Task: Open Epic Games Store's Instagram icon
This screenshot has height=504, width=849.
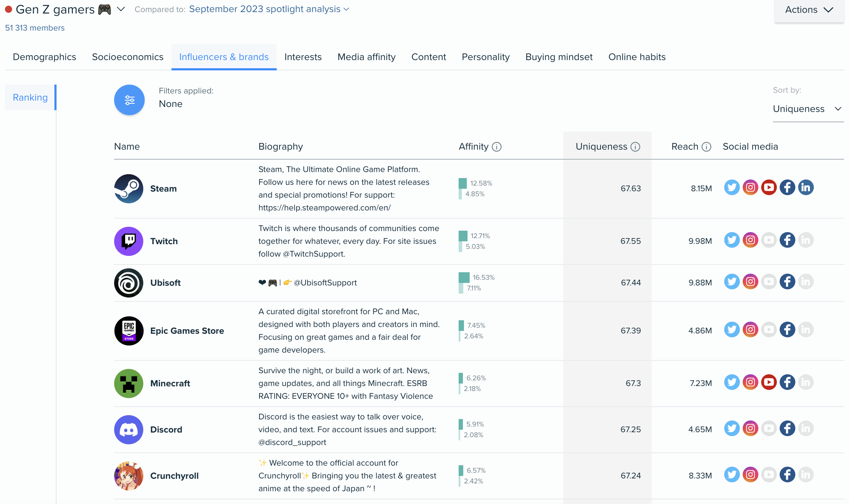Action: tap(751, 329)
